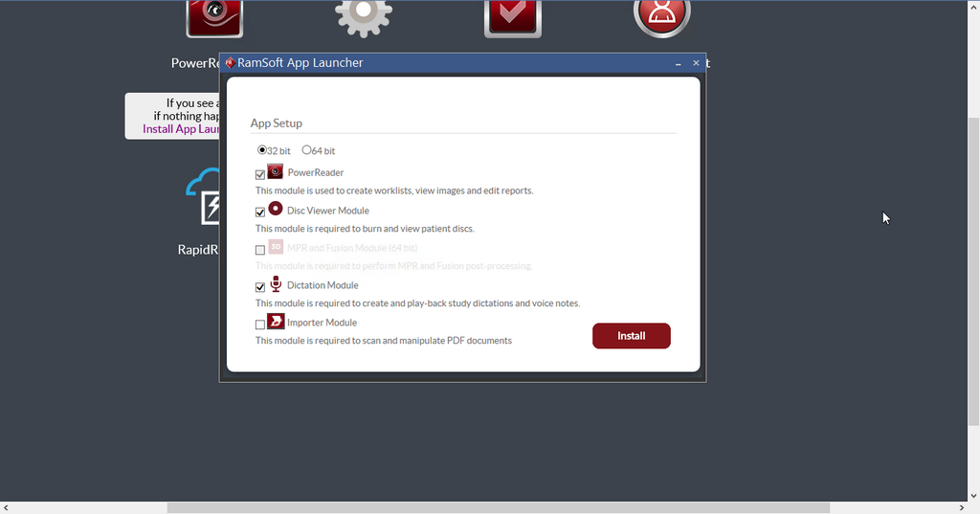980x514 pixels.
Task: Click the grey gear icon on the page
Action: (363, 17)
